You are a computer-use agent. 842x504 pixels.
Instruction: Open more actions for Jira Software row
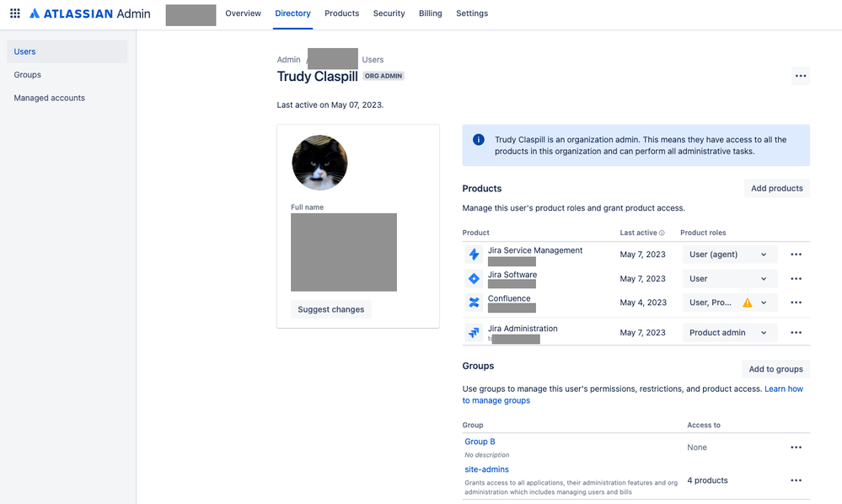tap(796, 279)
